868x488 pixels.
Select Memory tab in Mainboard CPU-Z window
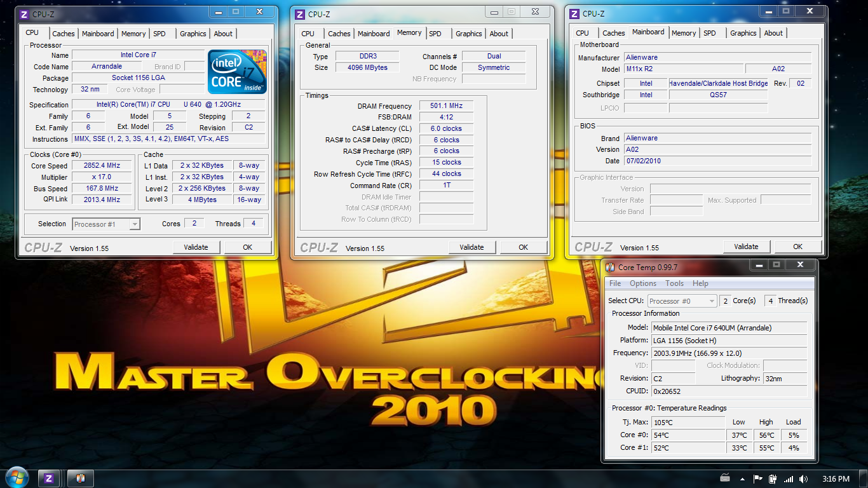(684, 33)
